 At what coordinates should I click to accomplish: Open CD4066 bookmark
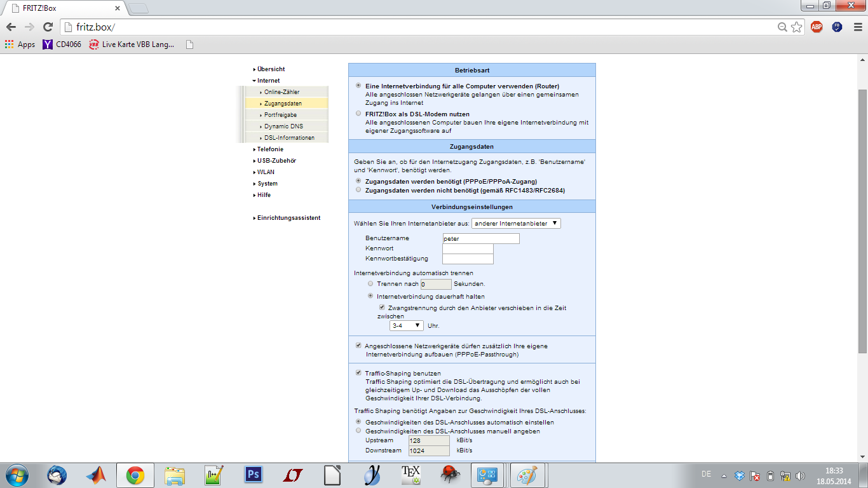62,44
